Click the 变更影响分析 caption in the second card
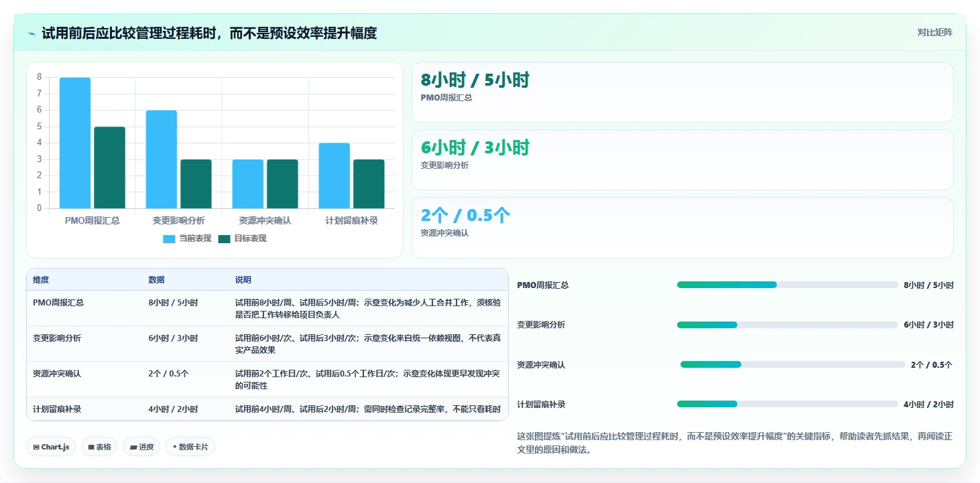The height and width of the screenshot is (483, 980). (x=445, y=165)
